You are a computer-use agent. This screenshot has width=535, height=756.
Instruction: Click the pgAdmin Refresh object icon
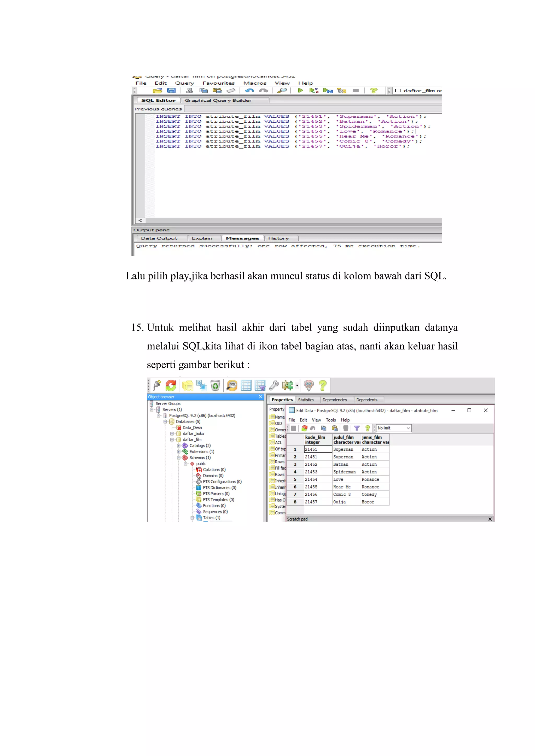(x=171, y=385)
